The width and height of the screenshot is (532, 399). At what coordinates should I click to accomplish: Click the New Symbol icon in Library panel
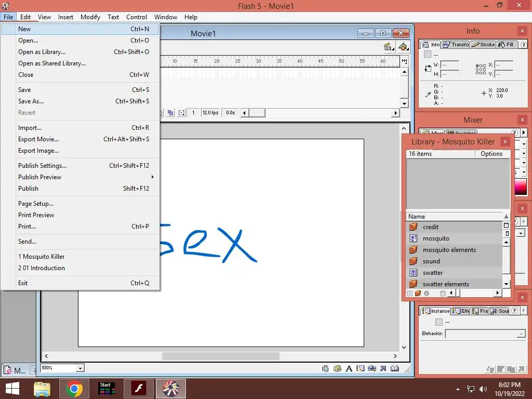[x=410, y=294]
